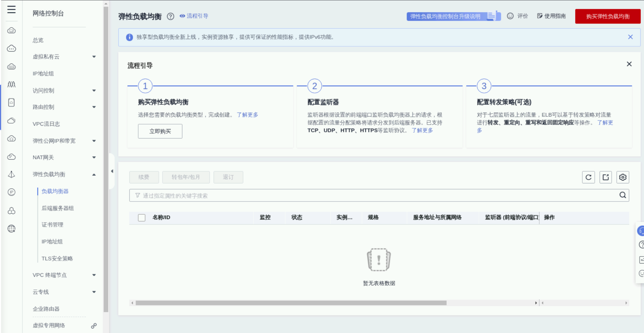The width and height of the screenshot is (644, 333).
Task: Open 总览 in the sidebar
Action: 38,40
